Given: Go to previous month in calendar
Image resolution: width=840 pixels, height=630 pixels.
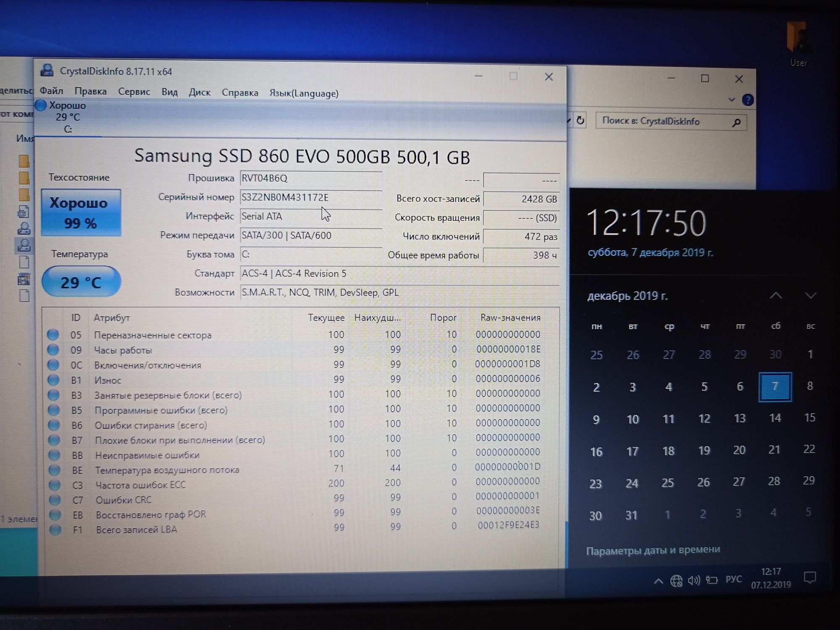Looking at the screenshot, I should click(x=775, y=295).
